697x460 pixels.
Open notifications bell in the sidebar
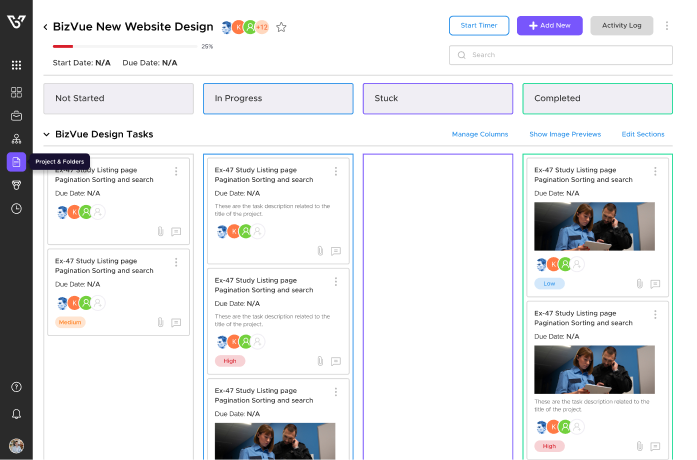(16, 414)
